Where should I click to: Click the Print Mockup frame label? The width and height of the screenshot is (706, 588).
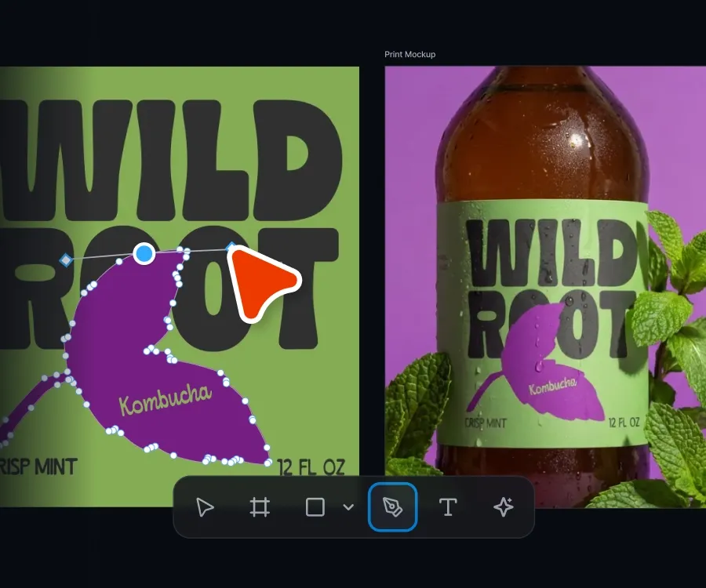(409, 54)
